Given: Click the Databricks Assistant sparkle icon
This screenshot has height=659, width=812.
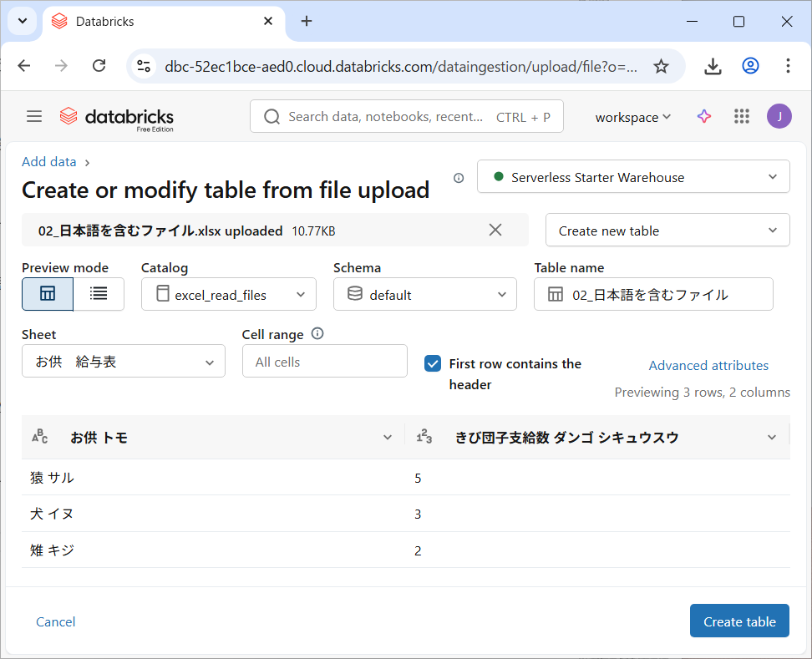Looking at the screenshot, I should 704,117.
